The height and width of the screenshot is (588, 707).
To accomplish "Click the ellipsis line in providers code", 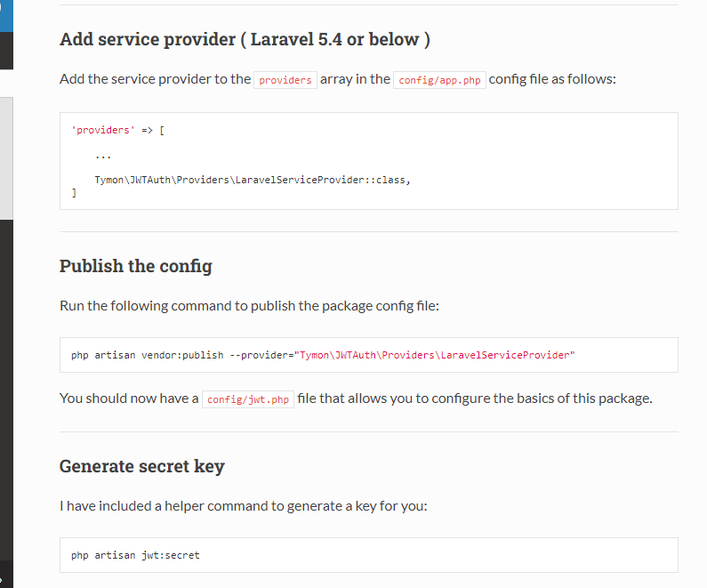I will click(103, 157).
